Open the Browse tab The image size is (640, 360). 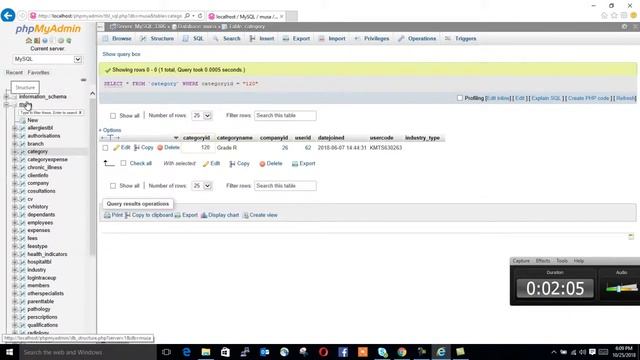[117, 38]
